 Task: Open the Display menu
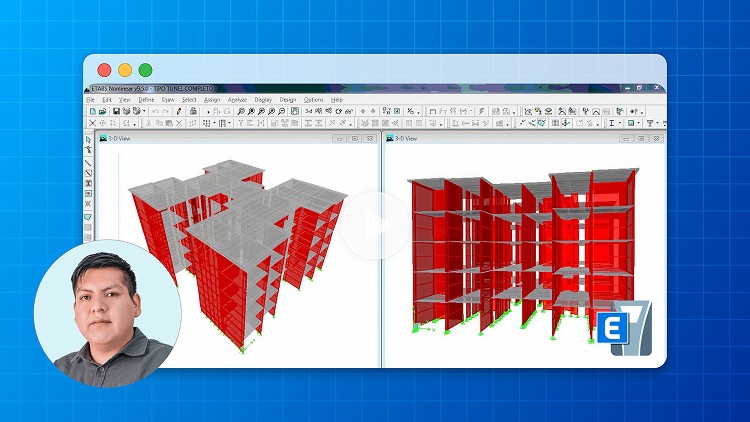pyautogui.click(x=263, y=100)
